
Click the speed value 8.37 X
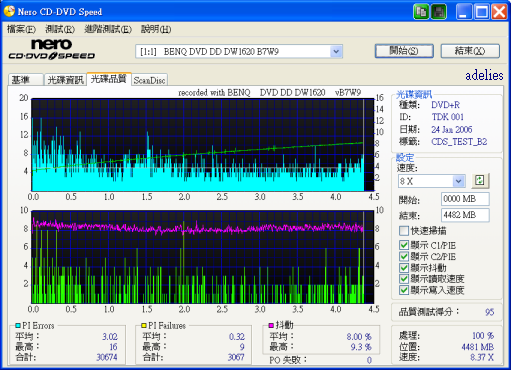[482, 357]
